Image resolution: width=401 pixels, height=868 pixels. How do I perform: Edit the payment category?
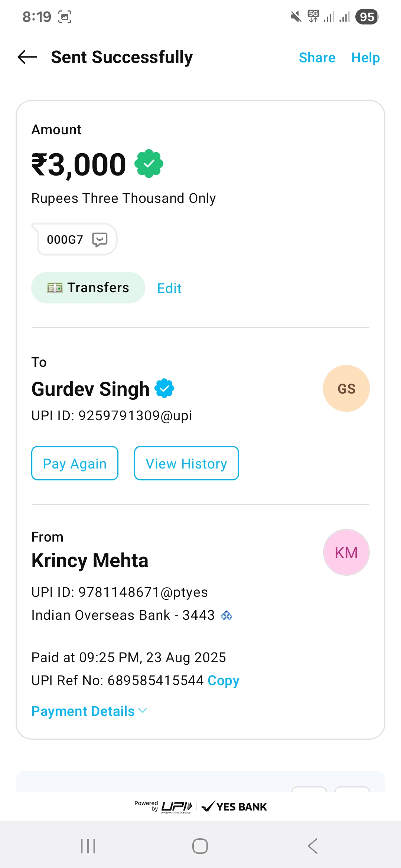click(169, 288)
